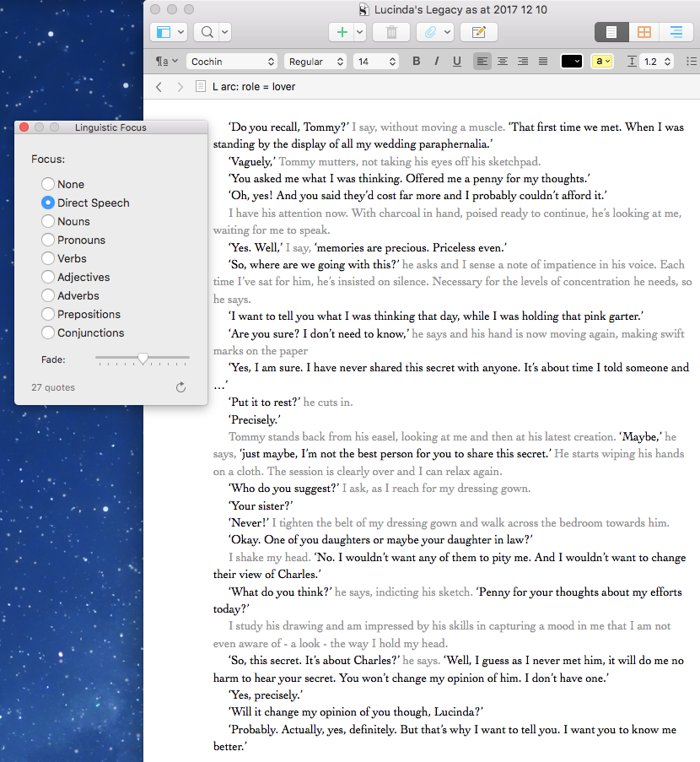The image size is (700, 762).
Task: Add a new document with the plus
Action: [x=342, y=33]
